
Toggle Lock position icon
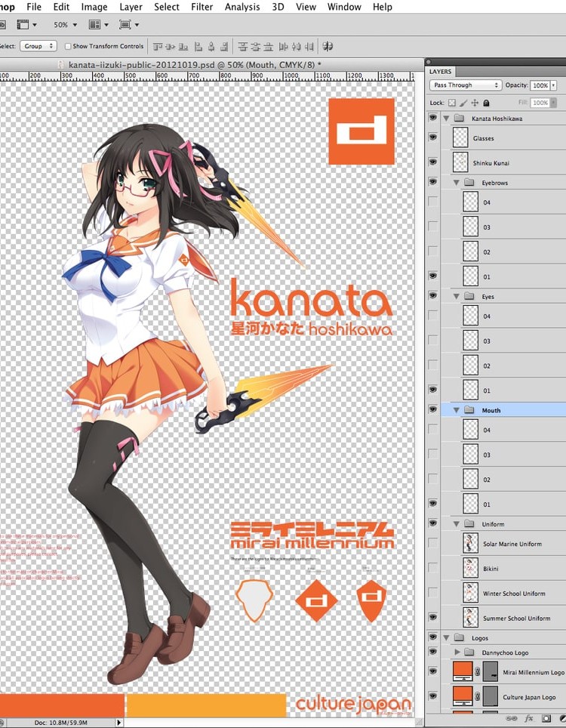pos(475,103)
